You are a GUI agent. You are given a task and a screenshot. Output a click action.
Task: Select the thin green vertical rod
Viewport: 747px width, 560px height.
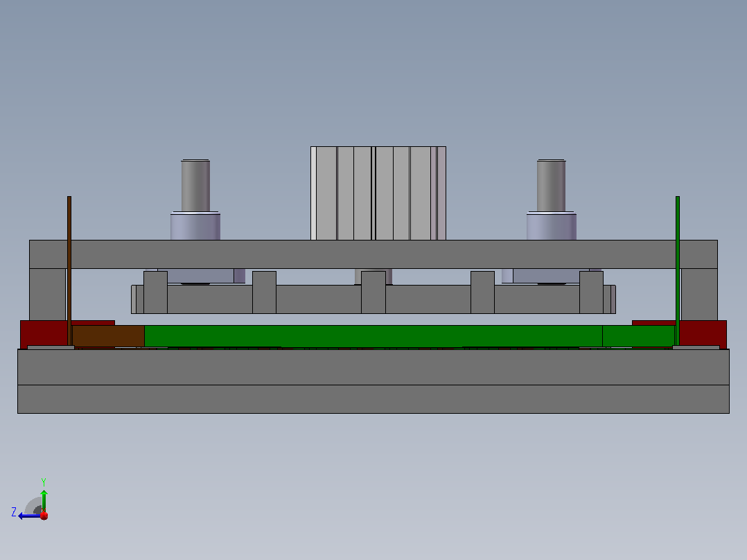click(x=678, y=270)
